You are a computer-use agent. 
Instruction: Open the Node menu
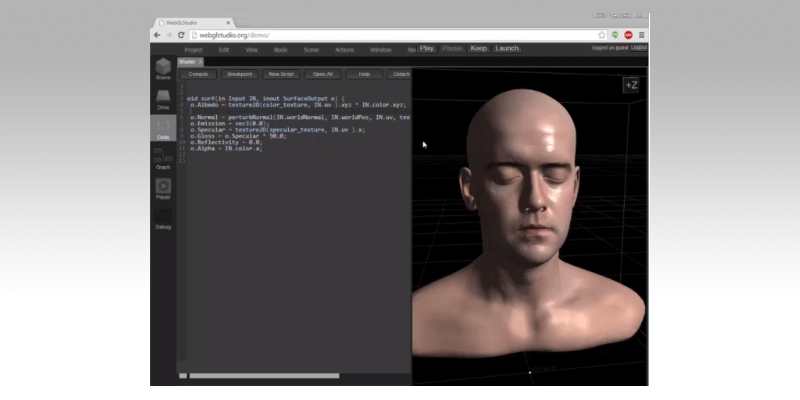280,49
